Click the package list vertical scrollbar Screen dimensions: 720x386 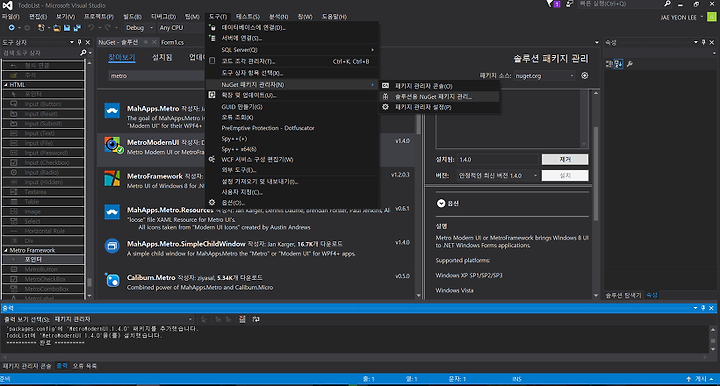point(419,193)
